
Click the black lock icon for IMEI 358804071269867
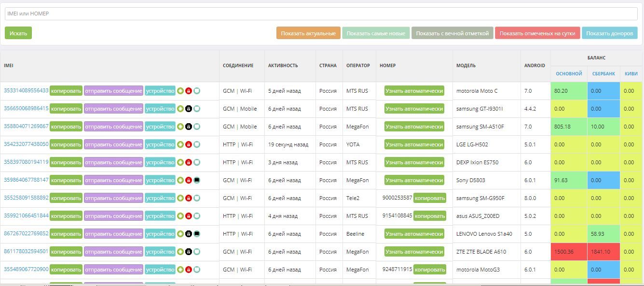click(x=189, y=127)
